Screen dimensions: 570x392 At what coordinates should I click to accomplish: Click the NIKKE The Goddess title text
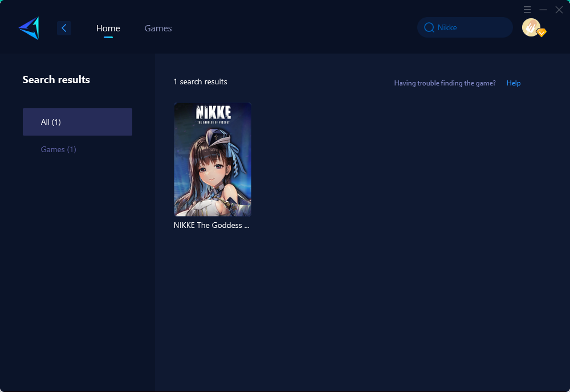(211, 225)
